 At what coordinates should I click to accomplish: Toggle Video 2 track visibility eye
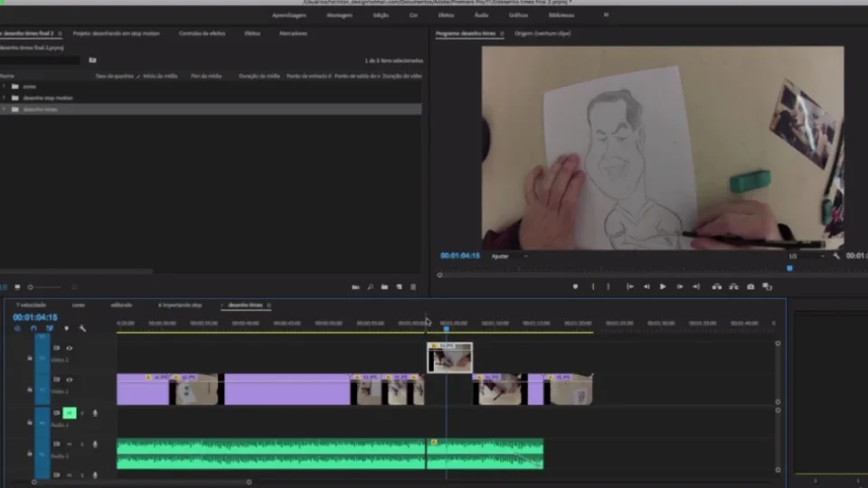pos(70,348)
